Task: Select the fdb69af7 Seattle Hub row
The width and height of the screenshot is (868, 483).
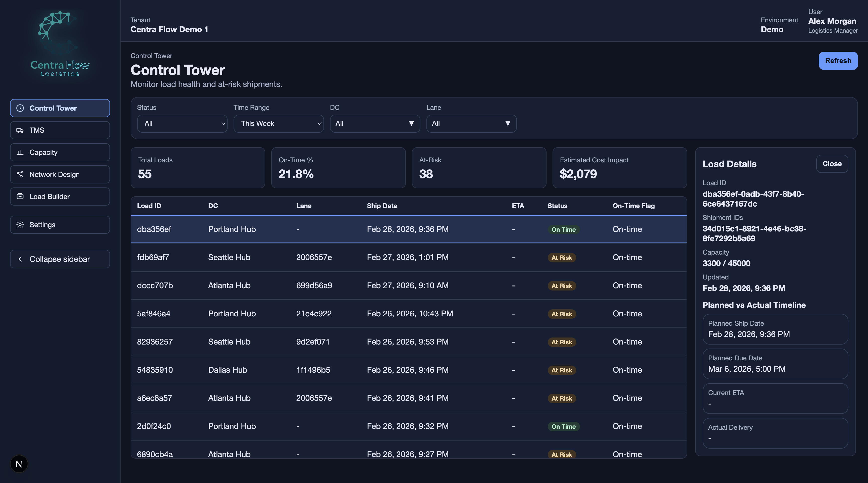Action: pos(408,258)
